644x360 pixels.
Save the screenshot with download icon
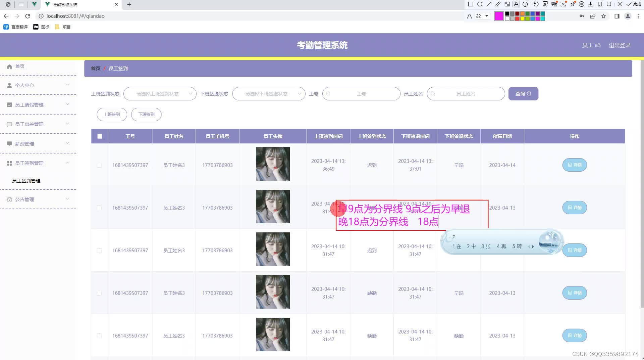pos(591,4)
